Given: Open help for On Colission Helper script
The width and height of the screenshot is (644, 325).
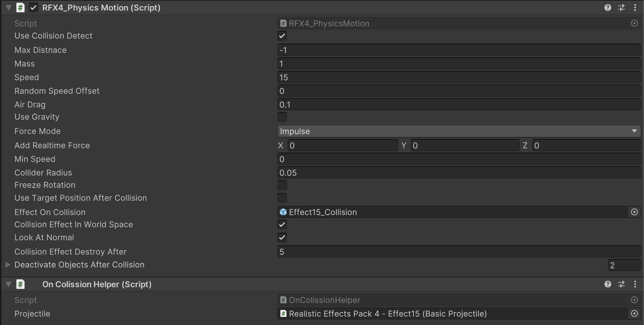Looking at the screenshot, I should coord(608,284).
